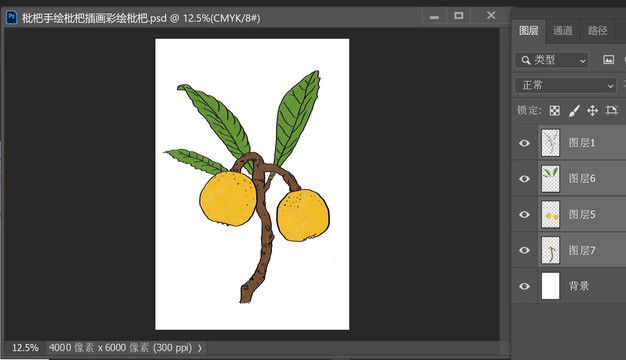The width and height of the screenshot is (626, 360).
Task: Click the 枇杷手绘 psd document title
Action: (141, 18)
